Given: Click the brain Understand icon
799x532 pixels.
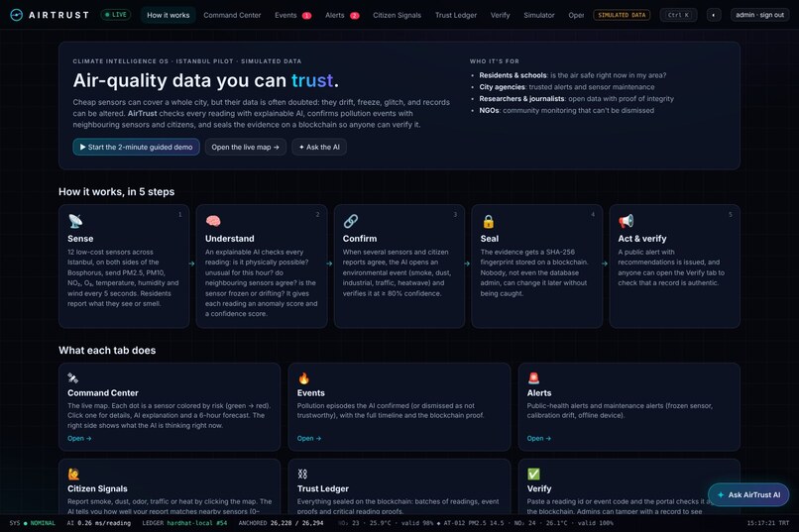Looking at the screenshot, I should point(213,221).
